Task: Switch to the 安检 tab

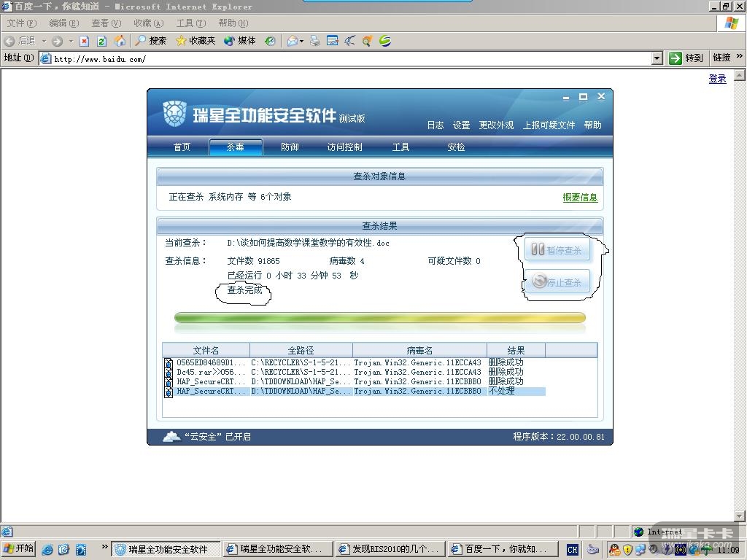Action: (x=456, y=147)
